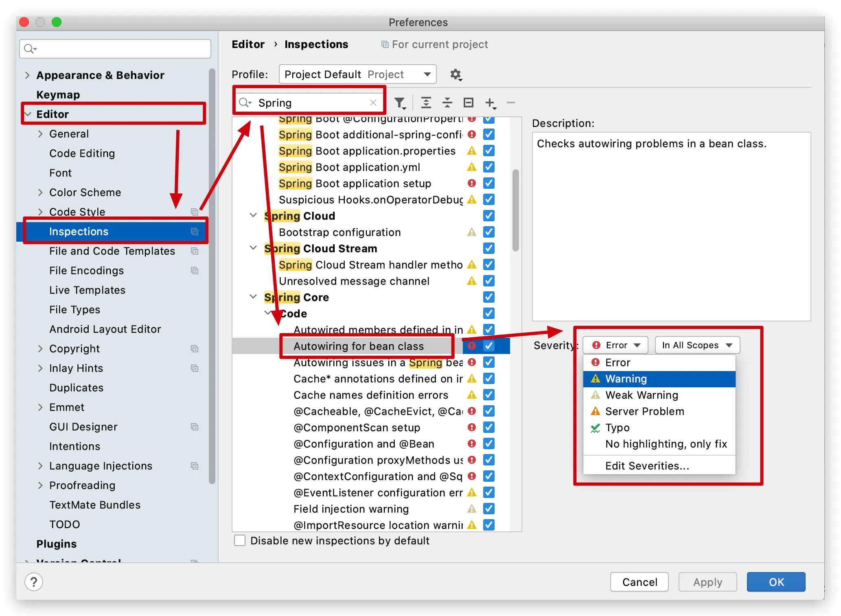
Task: Click the inspection search history magnifier
Action: 245,103
